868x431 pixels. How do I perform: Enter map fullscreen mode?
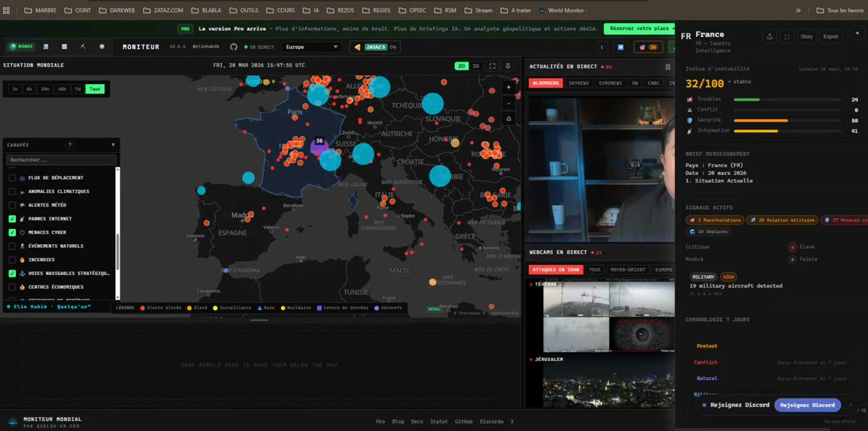(492, 66)
